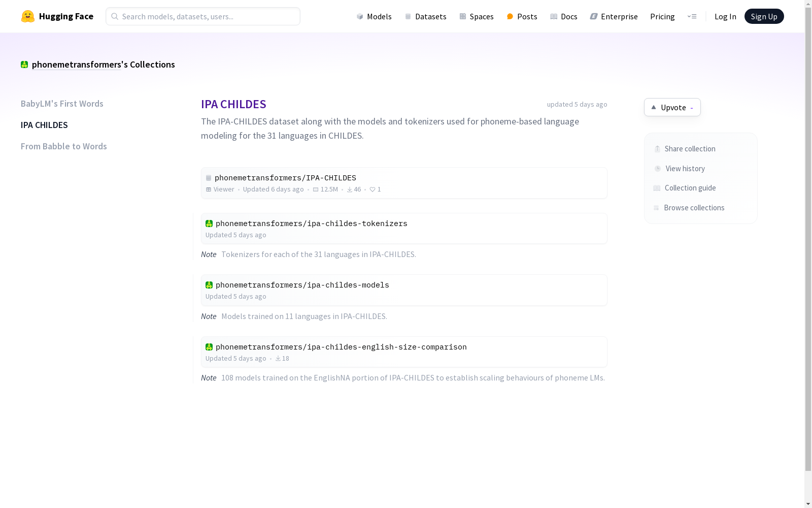
Task: Expand the navbar more-options menu
Action: tap(692, 16)
